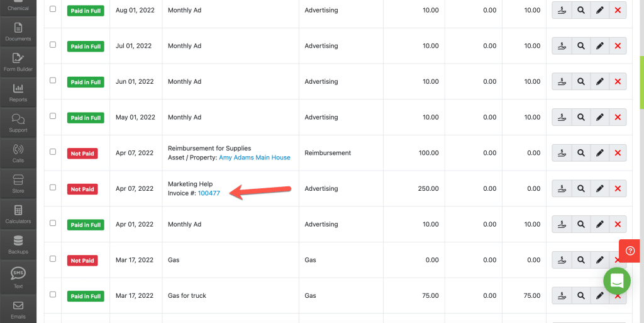Click the Jun 01, 2022 date cell
The width and height of the screenshot is (644, 323).
[x=135, y=81]
